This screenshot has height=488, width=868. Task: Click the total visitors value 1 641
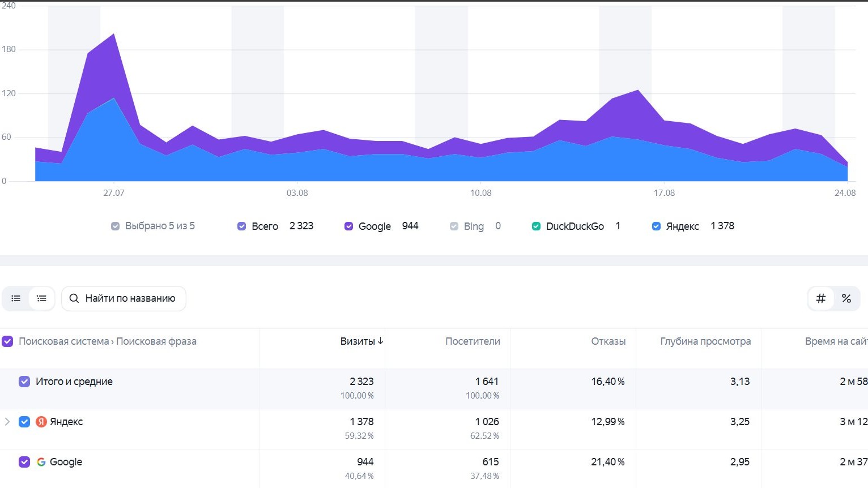click(487, 382)
